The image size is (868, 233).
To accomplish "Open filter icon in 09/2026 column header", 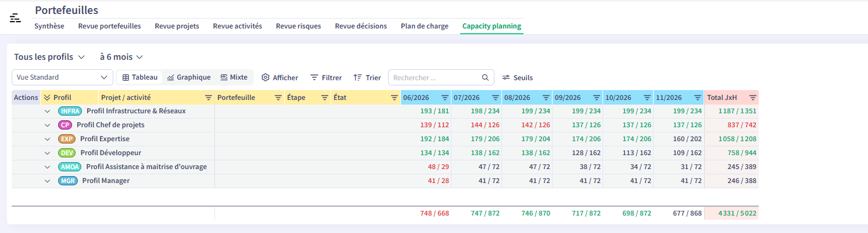I will tap(597, 98).
